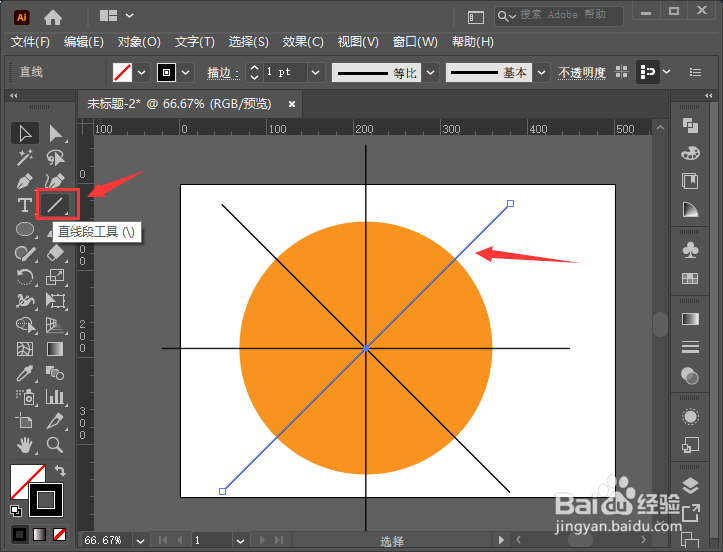Select the Curvature tool
723x552 pixels.
(55, 181)
